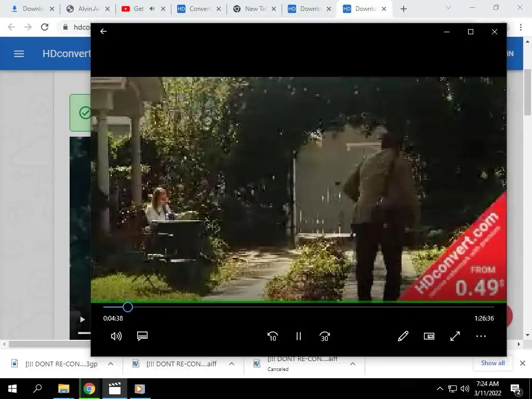The height and width of the screenshot is (399, 532).
Task: Seek using the video progress slider handle
Action: coord(128,307)
